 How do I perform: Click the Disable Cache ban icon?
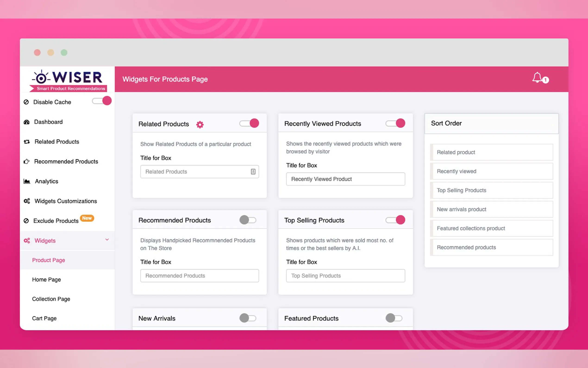(x=26, y=102)
